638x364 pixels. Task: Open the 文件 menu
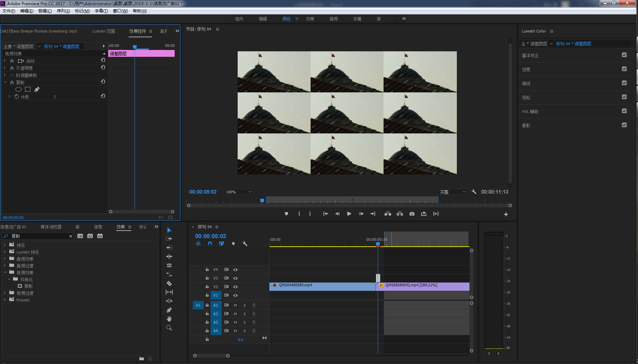[x=9, y=11]
